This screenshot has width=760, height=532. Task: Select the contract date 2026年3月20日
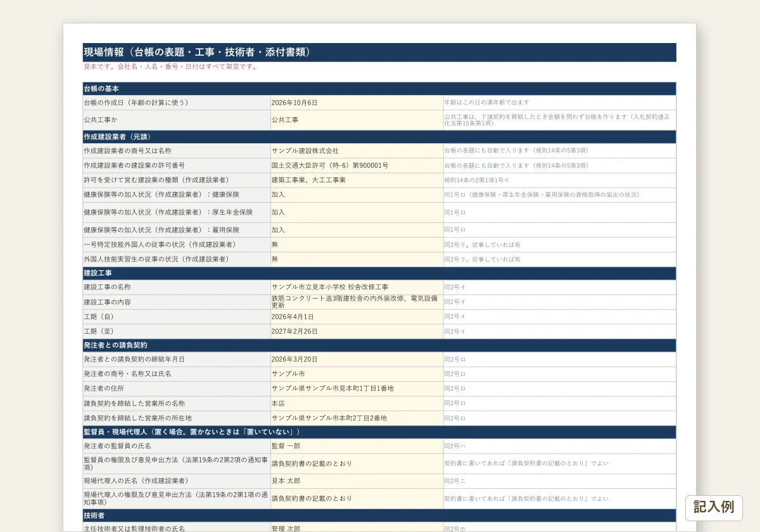click(x=357, y=359)
